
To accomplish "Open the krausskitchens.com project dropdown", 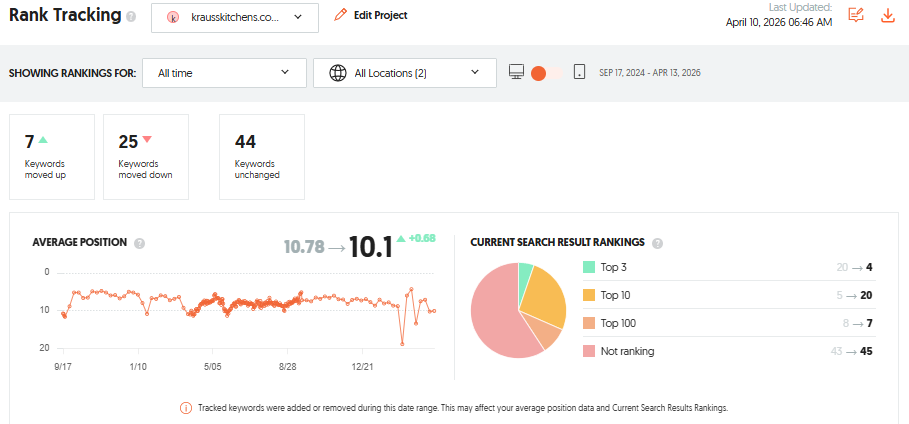I will tap(235, 17).
